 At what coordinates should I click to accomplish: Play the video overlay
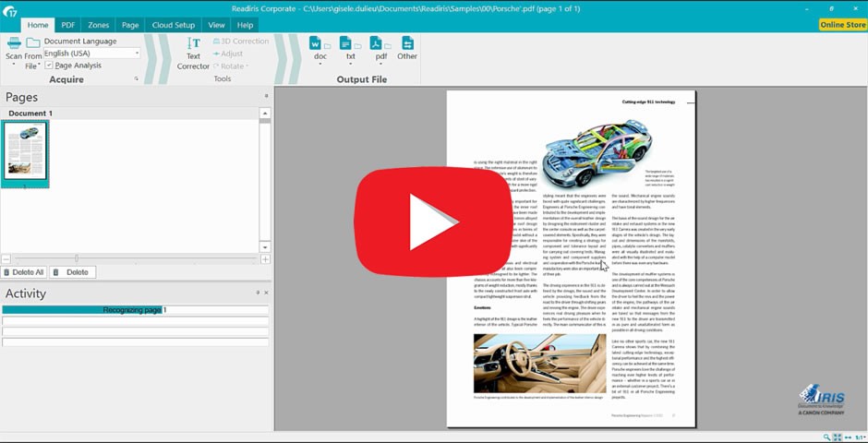coord(433,221)
